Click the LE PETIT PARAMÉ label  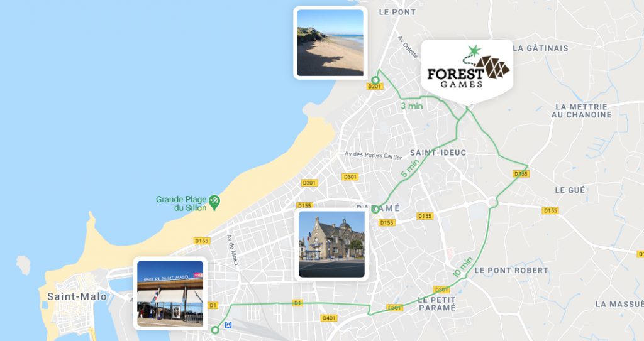(436, 304)
